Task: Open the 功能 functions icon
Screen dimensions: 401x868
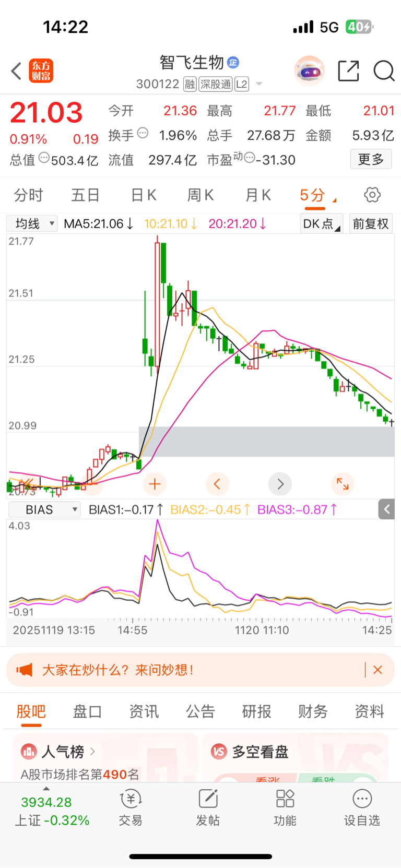Action: click(285, 799)
